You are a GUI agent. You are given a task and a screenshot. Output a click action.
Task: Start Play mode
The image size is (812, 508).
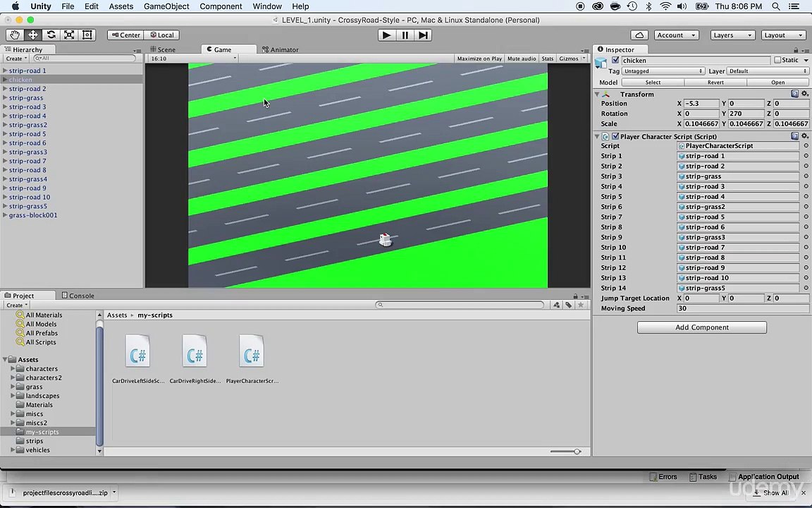(386, 35)
